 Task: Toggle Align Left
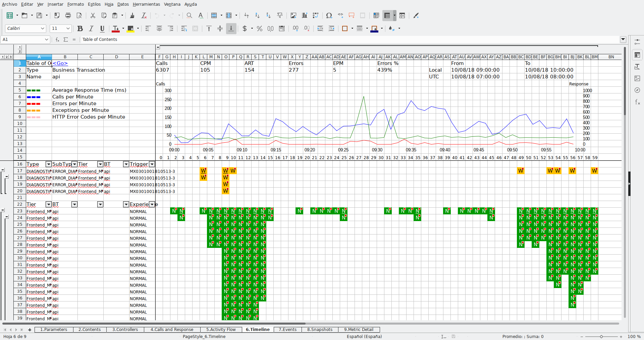pos(148,28)
